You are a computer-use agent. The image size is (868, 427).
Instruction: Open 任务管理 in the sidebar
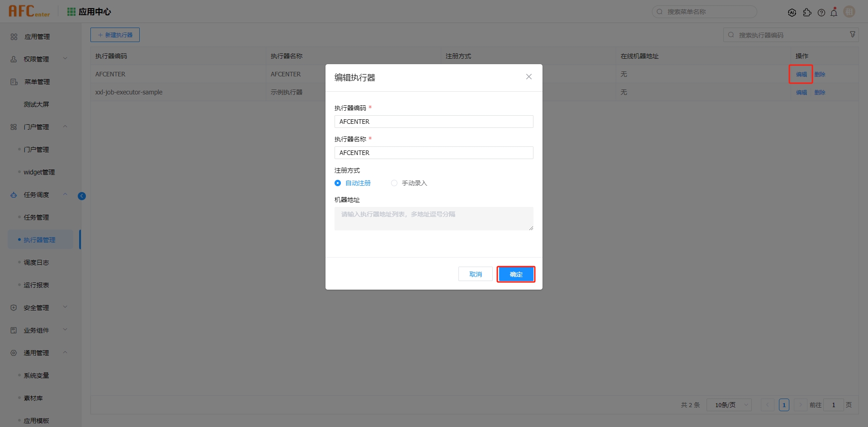37,217
